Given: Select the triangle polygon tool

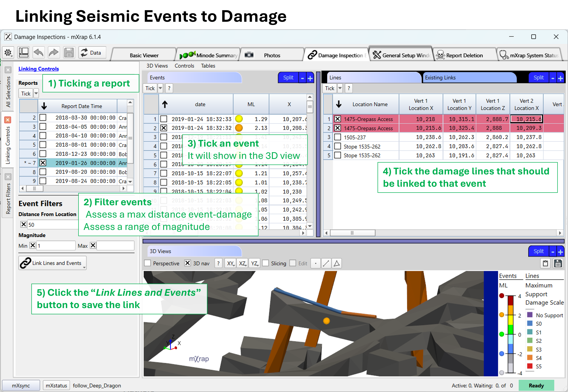Looking at the screenshot, I should click(337, 263).
